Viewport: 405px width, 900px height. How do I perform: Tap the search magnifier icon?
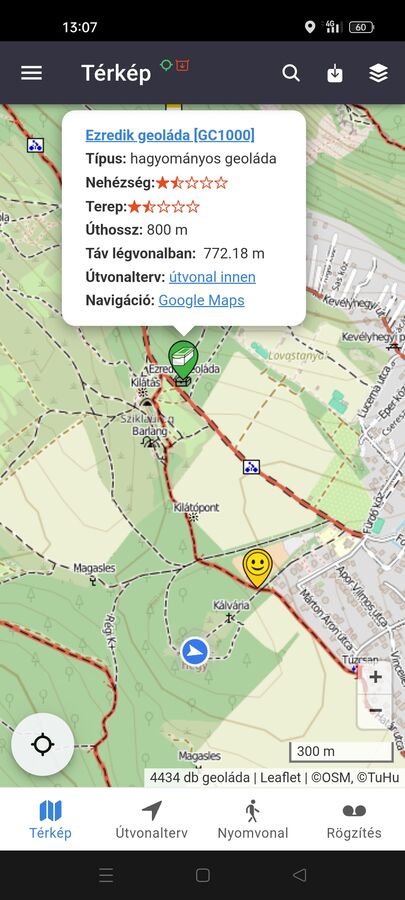pyautogui.click(x=291, y=73)
